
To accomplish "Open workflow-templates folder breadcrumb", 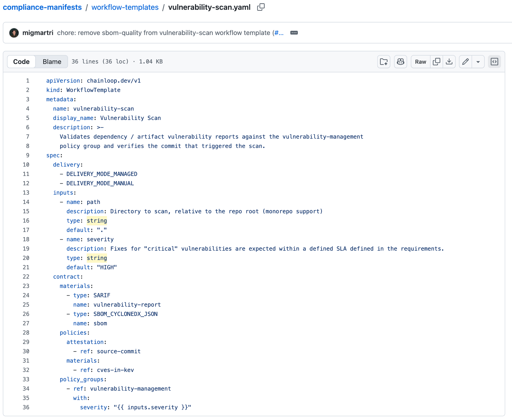I will (x=125, y=7).
